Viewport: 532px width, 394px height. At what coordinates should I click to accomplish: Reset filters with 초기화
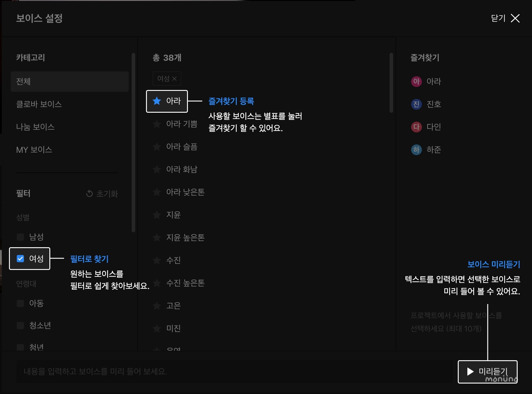(102, 194)
